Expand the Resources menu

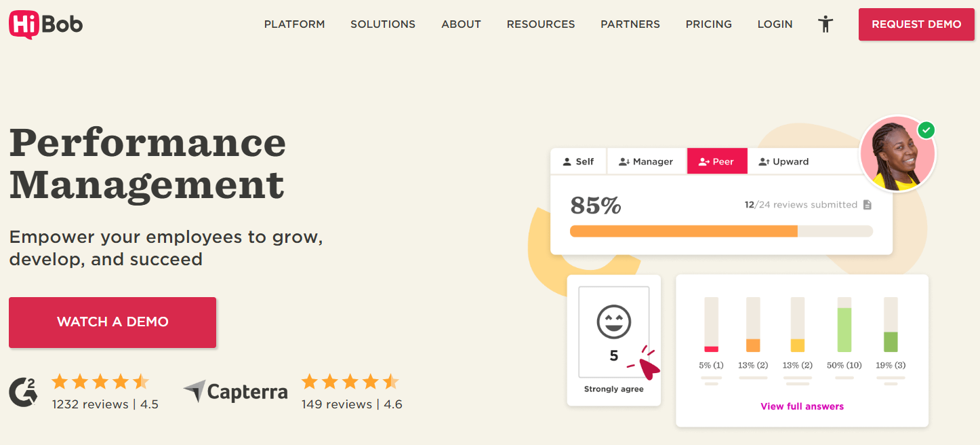click(540, 24)
